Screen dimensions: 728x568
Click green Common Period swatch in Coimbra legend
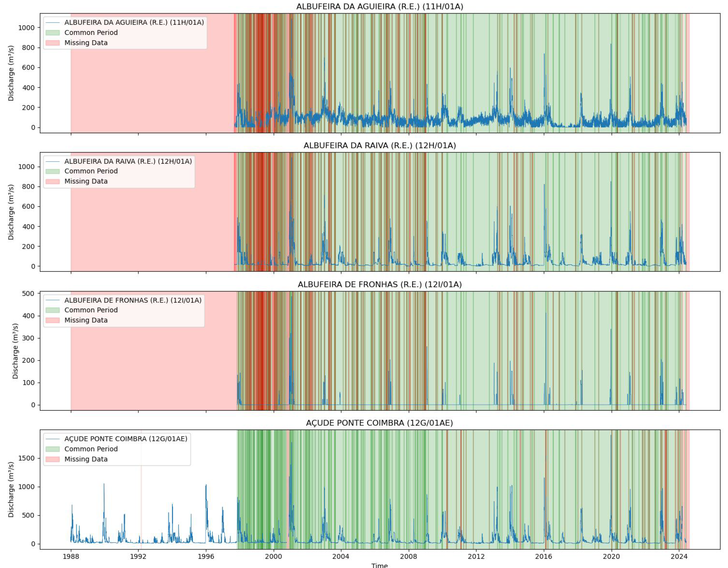click(x=53, y=449)
